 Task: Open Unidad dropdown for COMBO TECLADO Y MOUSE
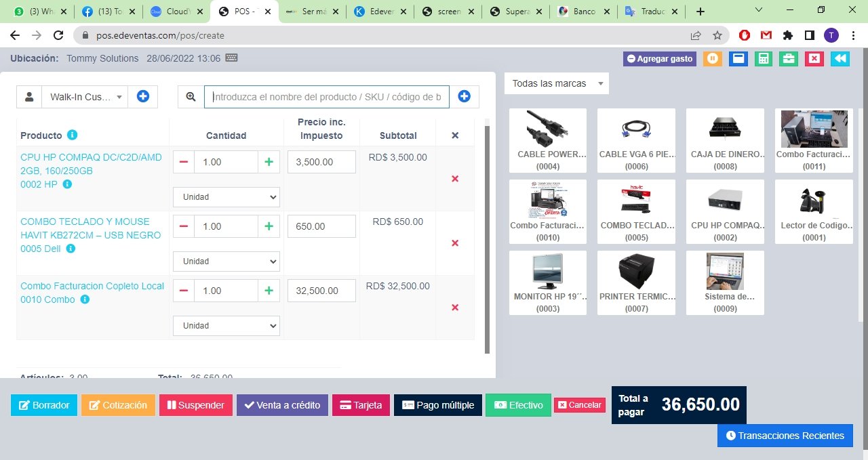[x=226, y=262]
